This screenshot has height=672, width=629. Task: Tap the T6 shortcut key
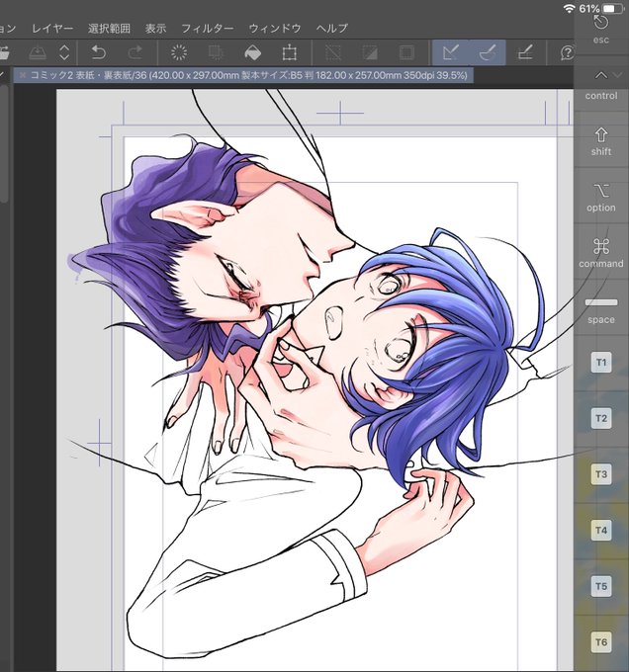tap(601, 642)
